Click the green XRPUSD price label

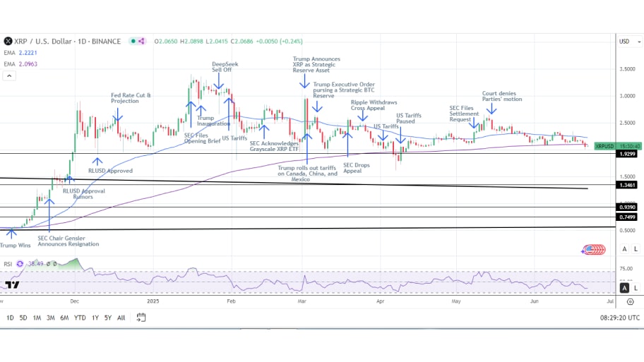[x=617, y=146]
